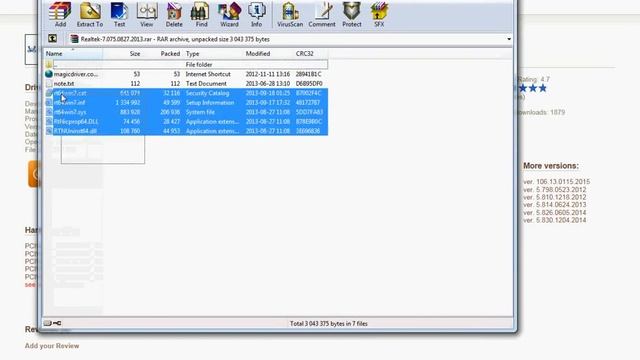Viewport: 640px width, 360px height.
Task: Open 'Add your Review' link on webpage
Action: (x=52, y=346)
